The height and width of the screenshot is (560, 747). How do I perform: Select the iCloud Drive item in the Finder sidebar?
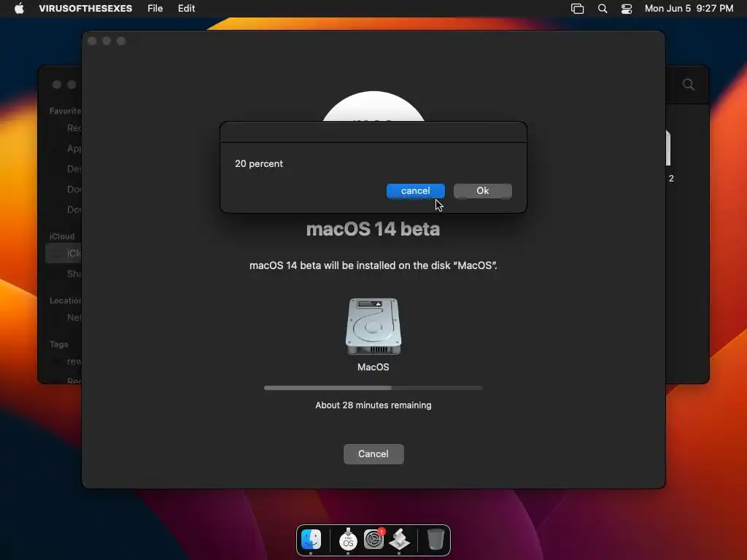point(64,253)
